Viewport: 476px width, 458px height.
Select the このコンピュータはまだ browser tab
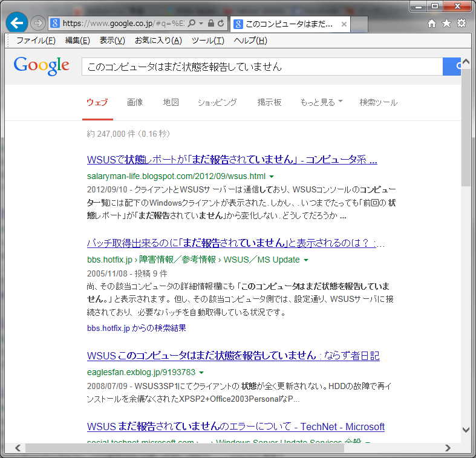coord(290,24)
